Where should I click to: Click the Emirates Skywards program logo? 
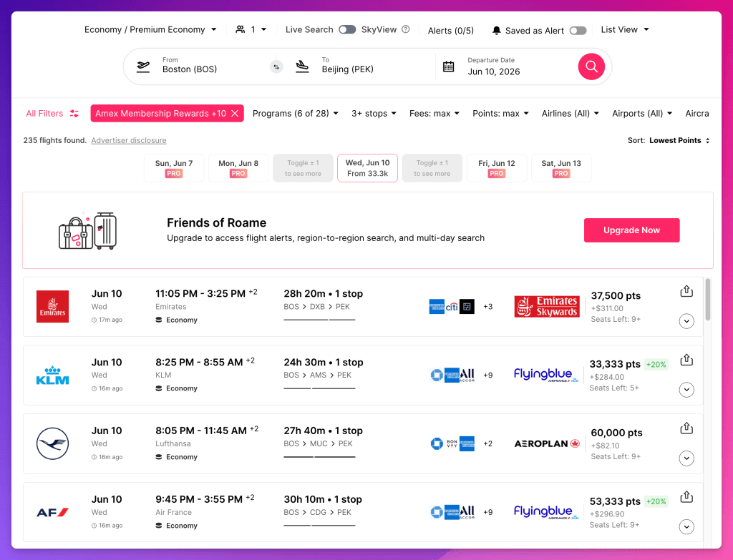[x=547, y=306]
